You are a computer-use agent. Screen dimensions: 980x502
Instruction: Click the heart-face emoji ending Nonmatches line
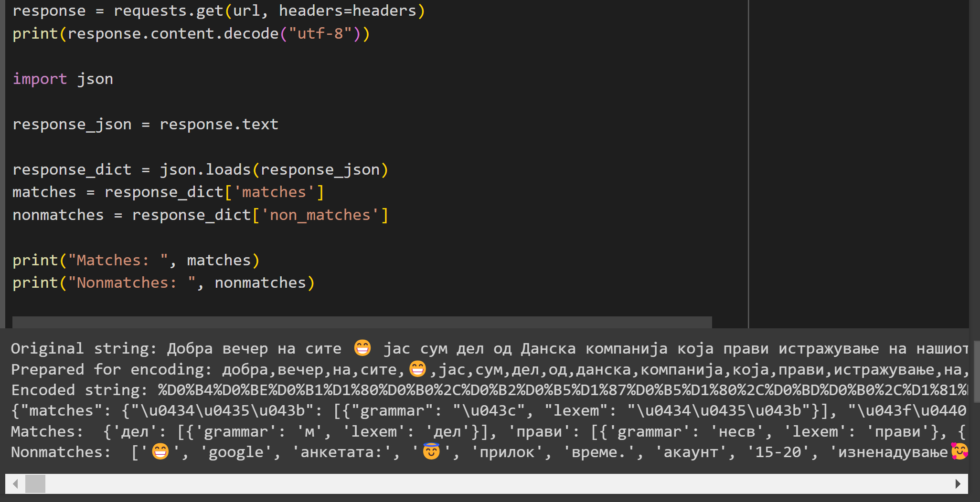[959, 451]
